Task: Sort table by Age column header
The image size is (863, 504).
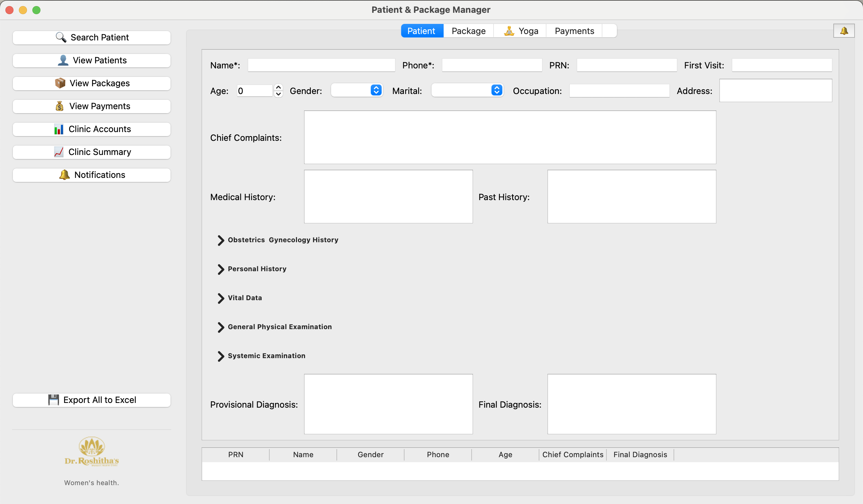Action: point(505,455)
